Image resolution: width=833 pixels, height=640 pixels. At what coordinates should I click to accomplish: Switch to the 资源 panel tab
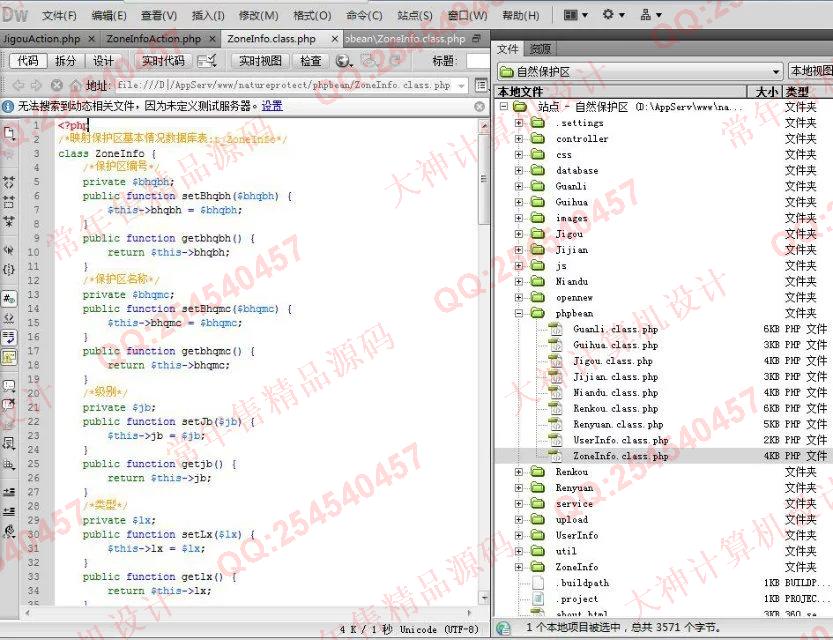pyautogui.click(x=540, y=49)
